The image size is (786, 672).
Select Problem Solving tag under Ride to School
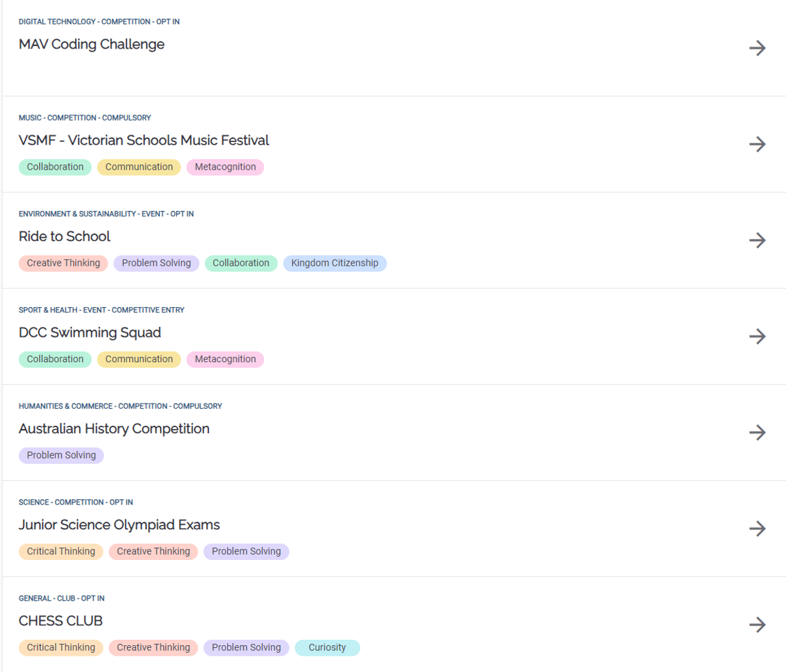[157, 263]
